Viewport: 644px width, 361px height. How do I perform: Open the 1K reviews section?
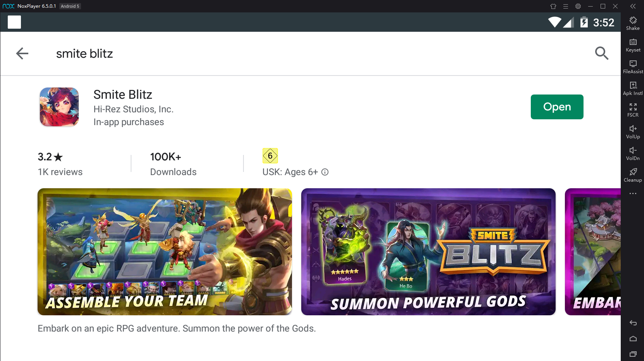[60, 172]
